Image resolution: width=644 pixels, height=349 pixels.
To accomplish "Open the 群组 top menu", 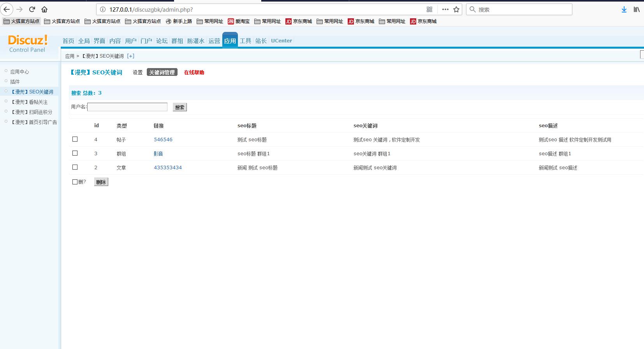I will pyautogui.click(x=177, y=41).
